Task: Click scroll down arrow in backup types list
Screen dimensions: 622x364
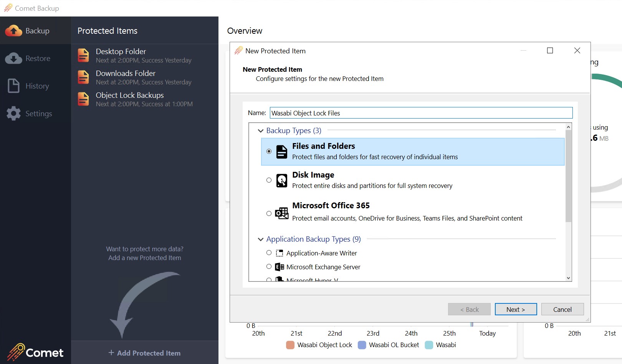Action: pos(569,278)
